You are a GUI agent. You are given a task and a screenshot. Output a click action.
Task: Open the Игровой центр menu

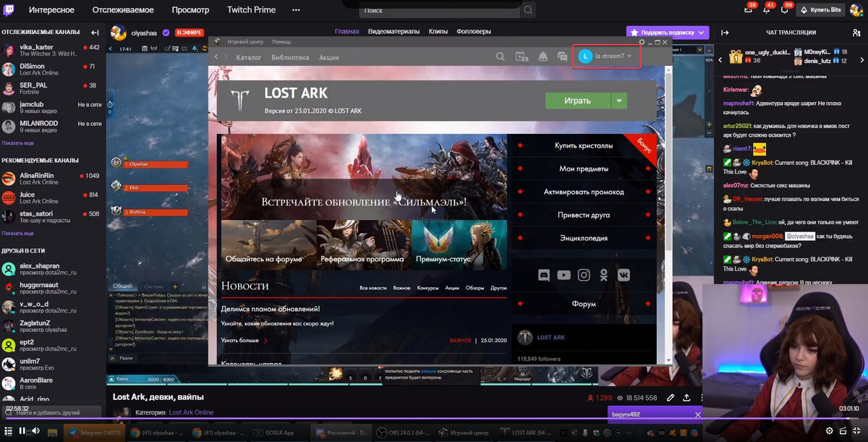[247, 42]
